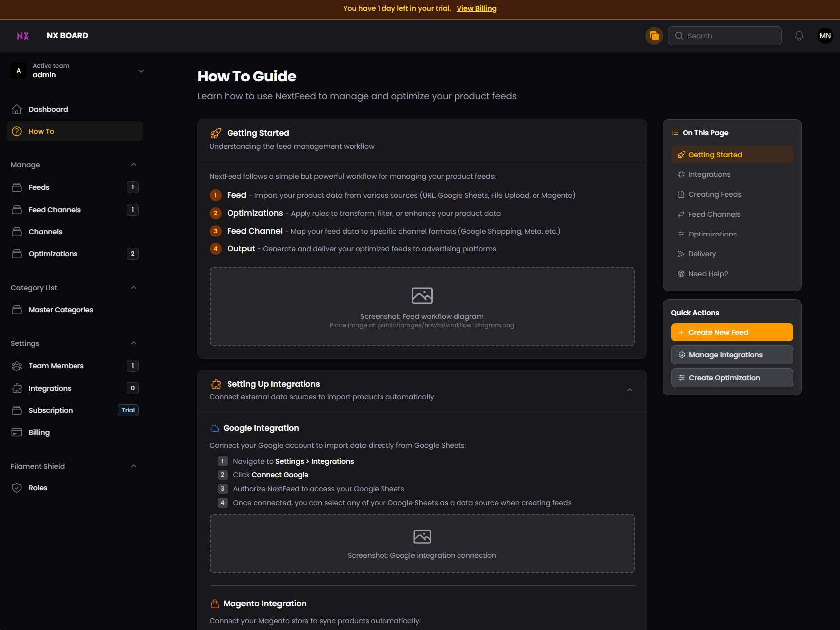Open the View Billing link in the trial banner
Viewport: 840px width, 630px height.
[x=476, y=8]
